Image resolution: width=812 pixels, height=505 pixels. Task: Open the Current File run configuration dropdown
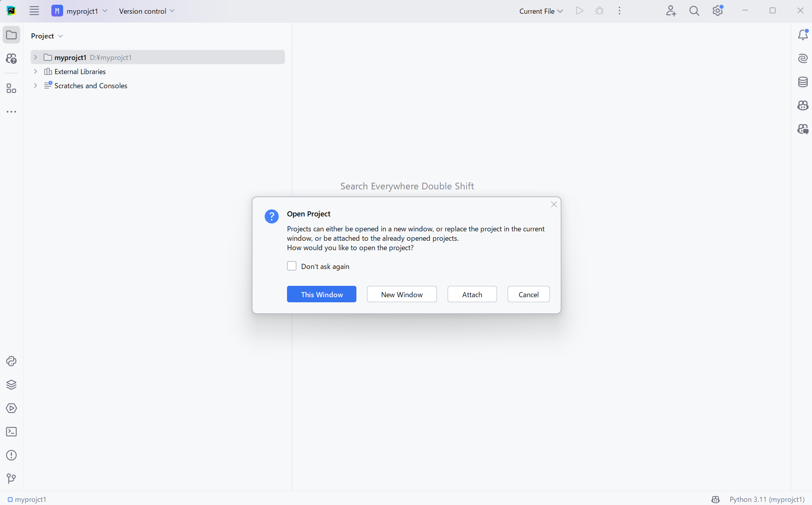click(x=541, y=11)
